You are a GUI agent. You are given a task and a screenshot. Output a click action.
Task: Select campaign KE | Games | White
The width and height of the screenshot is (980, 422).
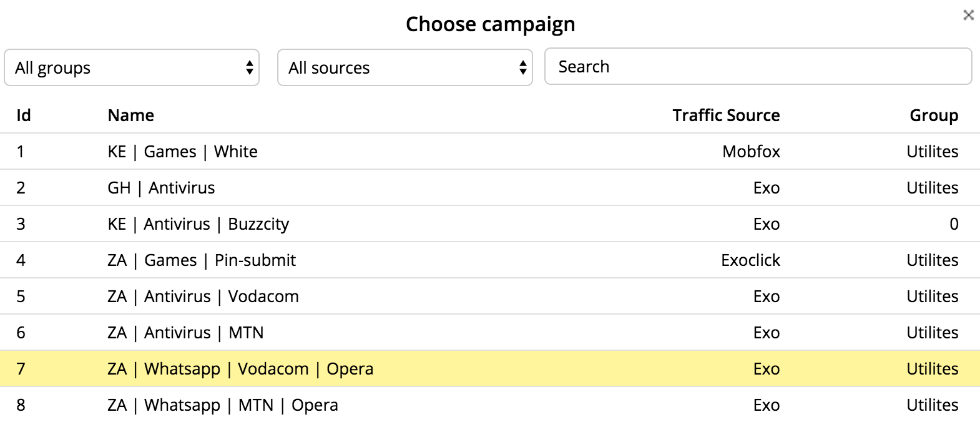[x=490, y=152]
